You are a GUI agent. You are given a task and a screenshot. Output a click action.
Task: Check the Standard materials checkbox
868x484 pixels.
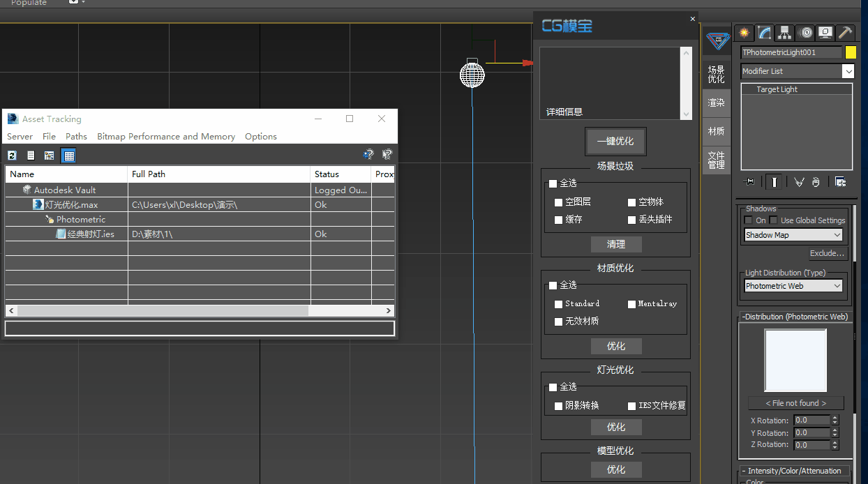pyautogui.click(x=558, y=304)
